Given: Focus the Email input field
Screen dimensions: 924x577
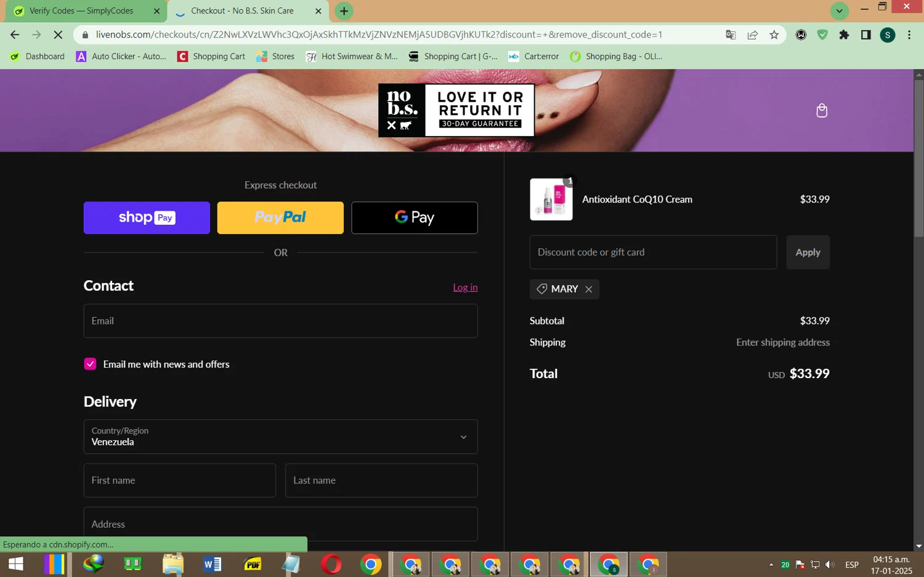Looking at the screenshot, I should [280, 321].
